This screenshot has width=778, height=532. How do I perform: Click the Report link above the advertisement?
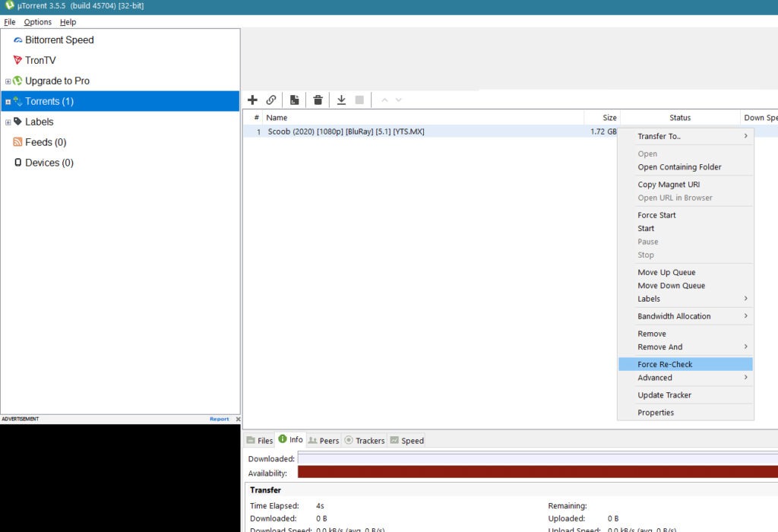[x=219, y=418]
